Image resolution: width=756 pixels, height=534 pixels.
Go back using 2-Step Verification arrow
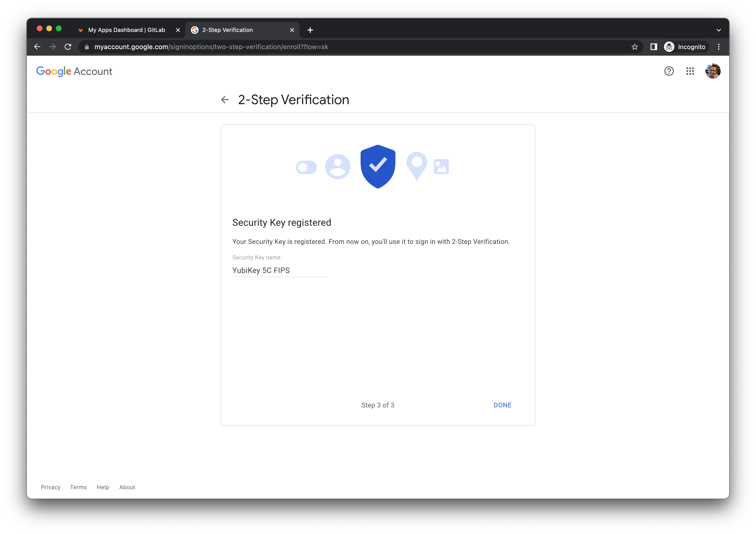pos(225,100)
